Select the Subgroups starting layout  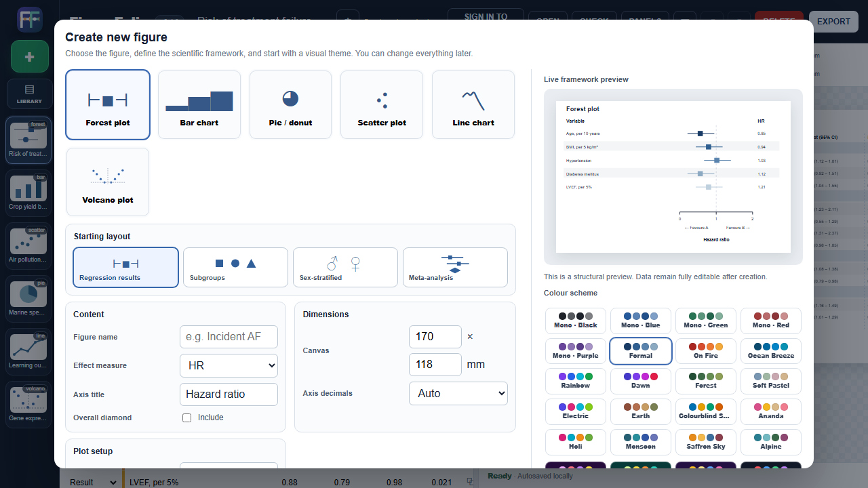click(x=235, y=268)
